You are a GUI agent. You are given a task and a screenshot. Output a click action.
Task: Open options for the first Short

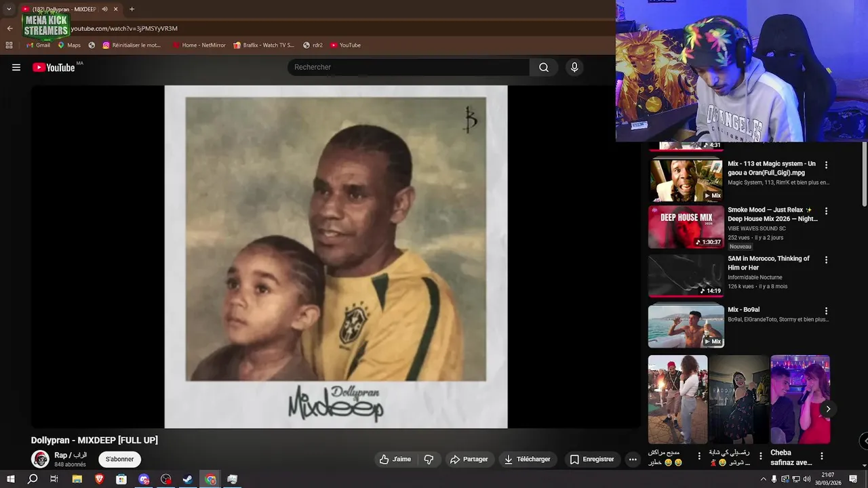point(699,456)
